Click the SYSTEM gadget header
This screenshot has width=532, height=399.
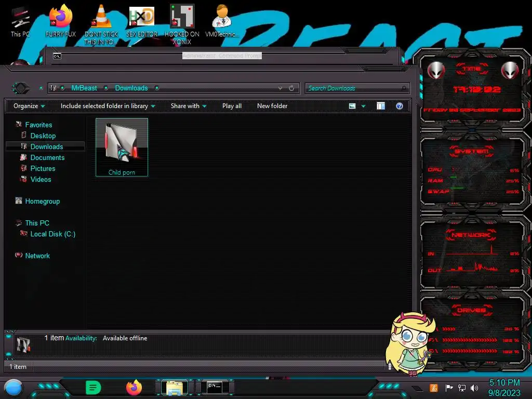pos(472,151)
